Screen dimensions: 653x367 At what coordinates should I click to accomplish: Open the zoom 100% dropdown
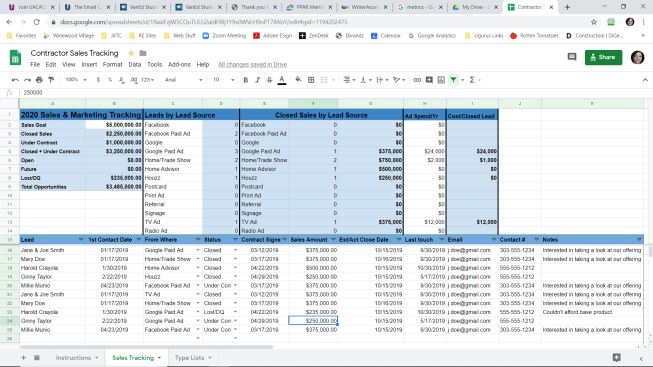pyautogui.click(x=76, y=80)
